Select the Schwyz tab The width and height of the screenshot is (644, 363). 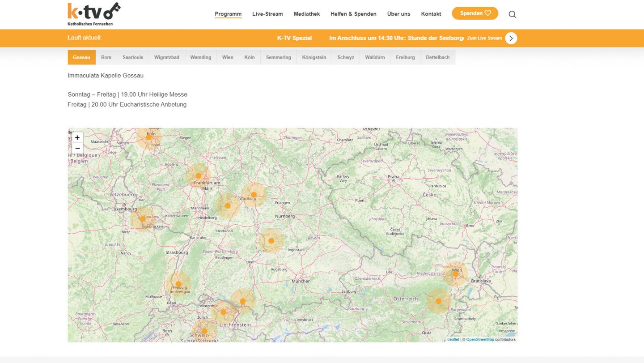coord(346,57)
